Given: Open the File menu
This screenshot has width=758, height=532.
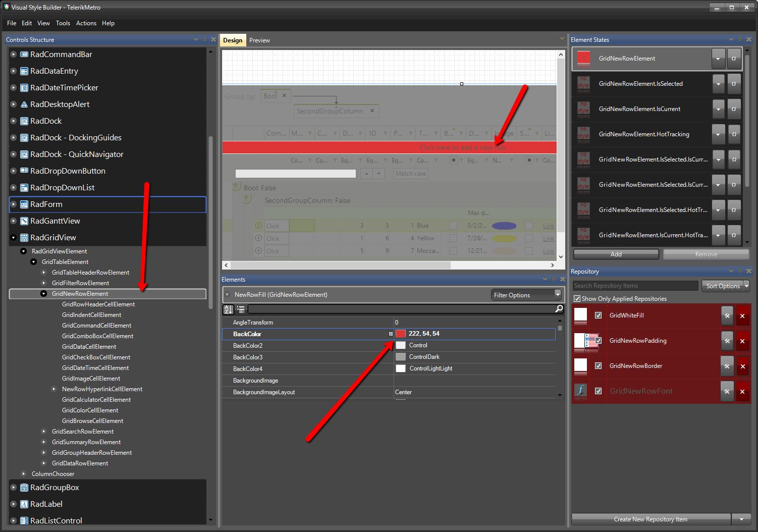Looking at the screenshot, I should (x=12, y=23).
